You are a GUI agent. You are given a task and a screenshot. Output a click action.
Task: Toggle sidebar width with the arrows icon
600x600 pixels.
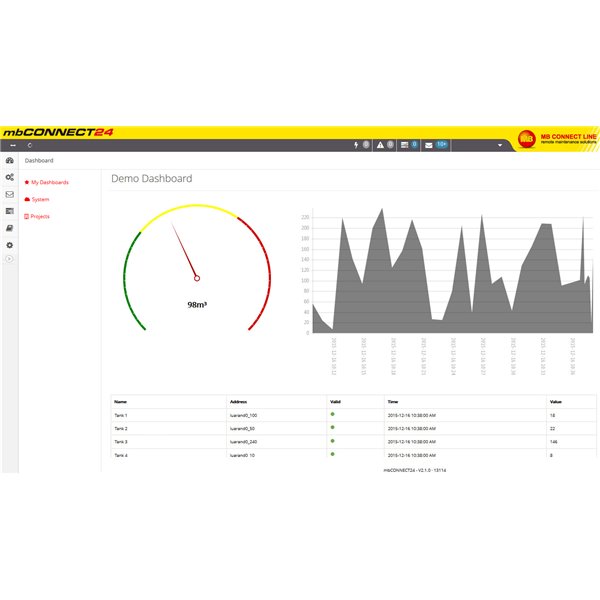click(x=12, y=145)
